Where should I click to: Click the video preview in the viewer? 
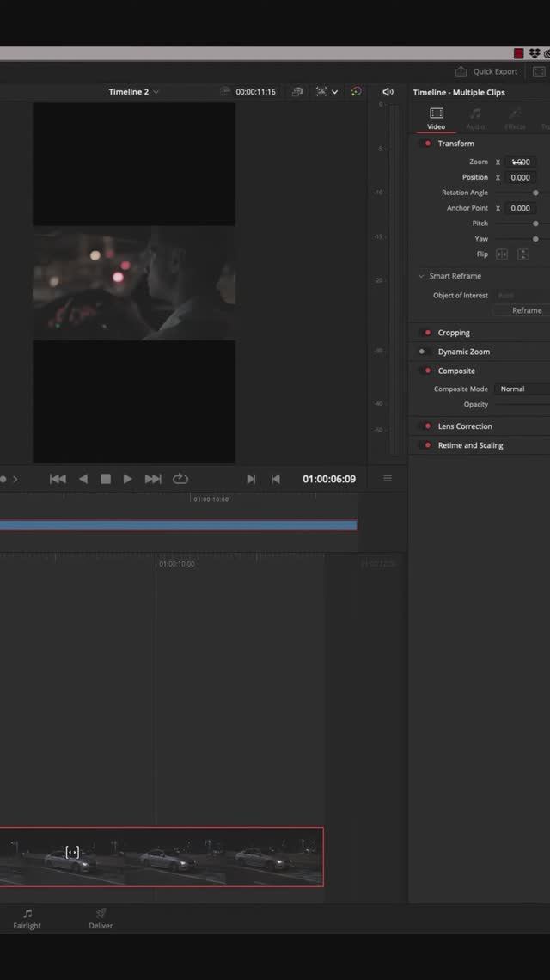pyautogui.click(x=134, y=283)
